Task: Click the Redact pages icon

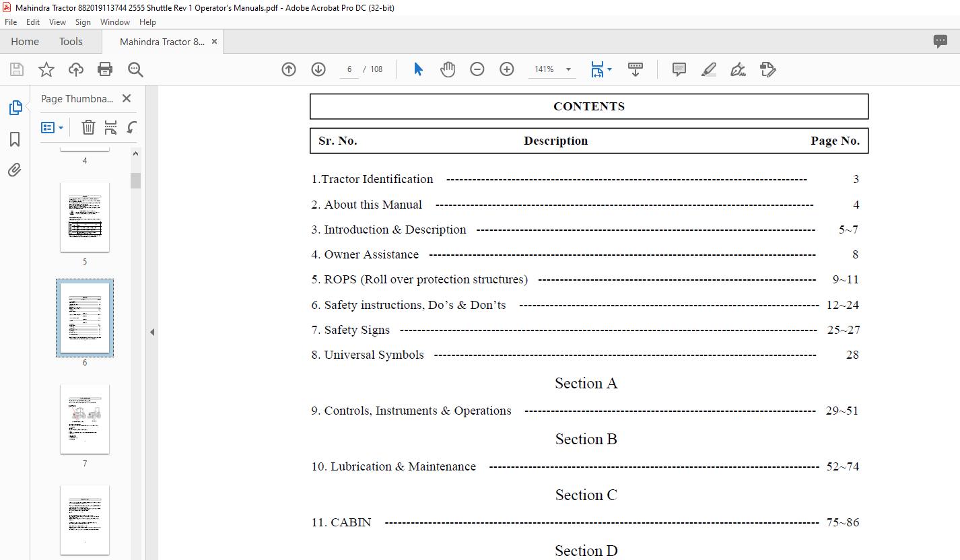Action: (767, 69)
